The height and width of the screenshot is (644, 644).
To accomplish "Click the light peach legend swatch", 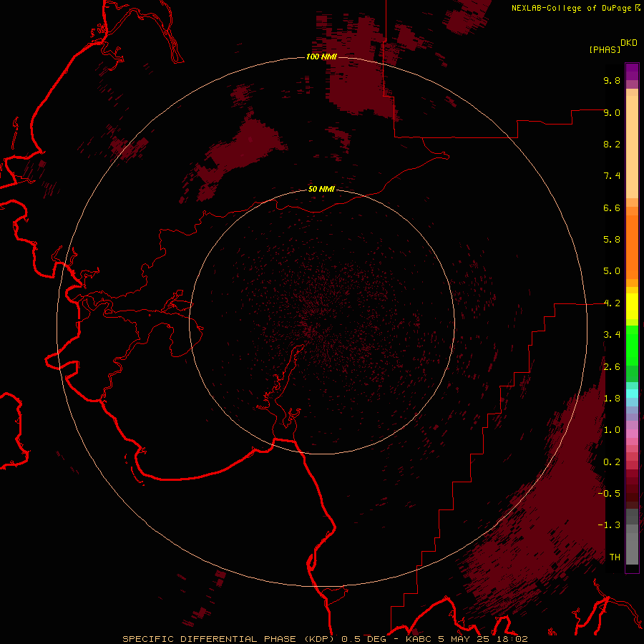I will coord(632,147).
